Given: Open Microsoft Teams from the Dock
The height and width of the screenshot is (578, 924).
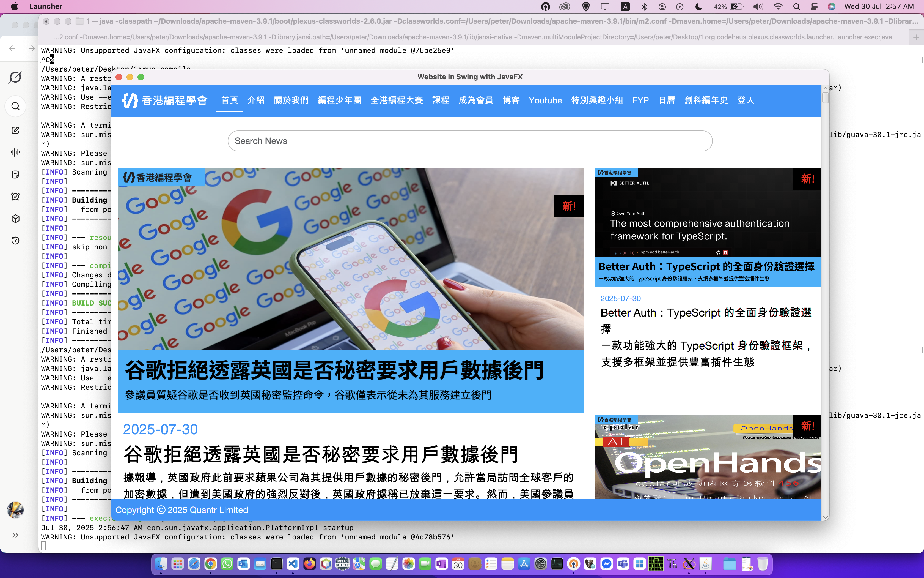Looking at the screenshot, I should point(623,564).
